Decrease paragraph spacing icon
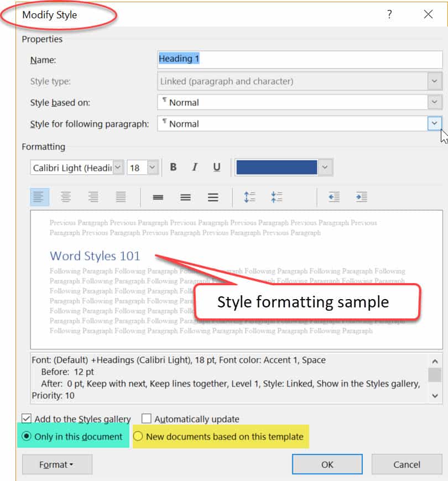The width and height of the screenshot is (448, 481). (277, 197)
